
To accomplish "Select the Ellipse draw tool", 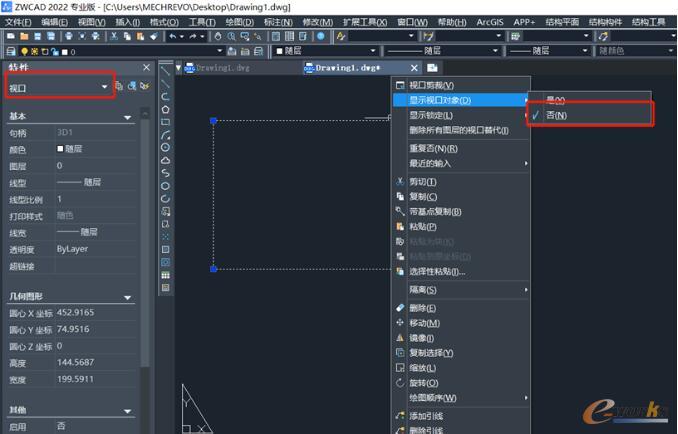I will (x=165, y=186).
